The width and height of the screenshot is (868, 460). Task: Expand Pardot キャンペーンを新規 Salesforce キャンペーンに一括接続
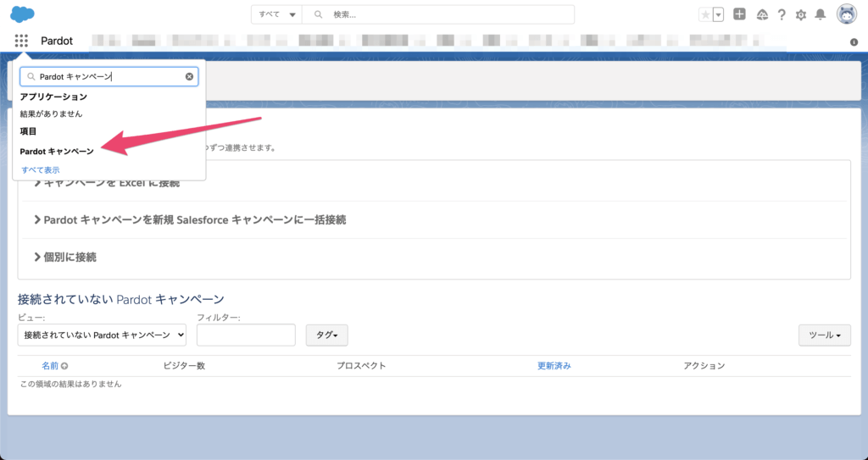pos(190,219)
